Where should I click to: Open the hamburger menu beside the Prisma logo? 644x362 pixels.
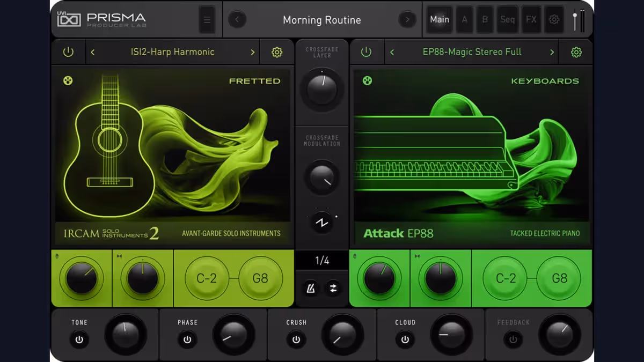[x=207, y=20]
